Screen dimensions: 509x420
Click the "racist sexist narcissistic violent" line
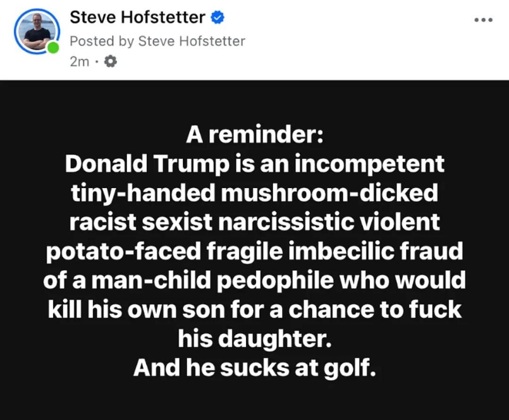pos(254,222)
